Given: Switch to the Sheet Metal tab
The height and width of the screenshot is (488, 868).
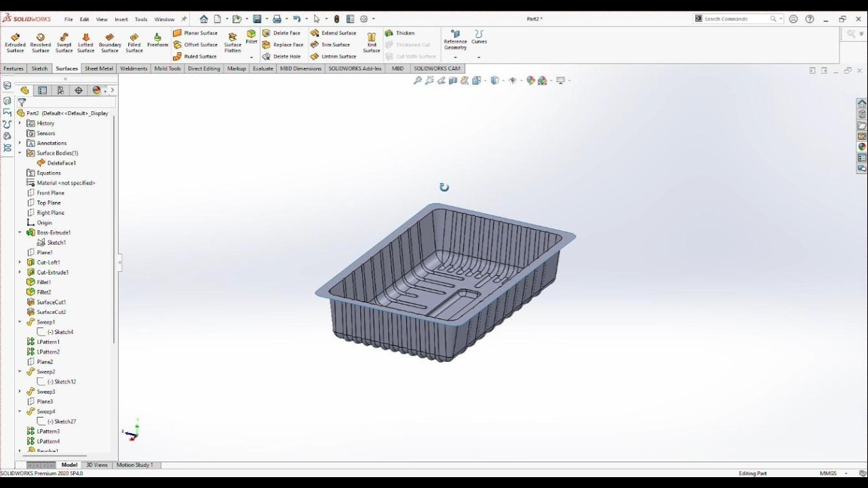Looking at the screenshot, I should pos(99,68).
